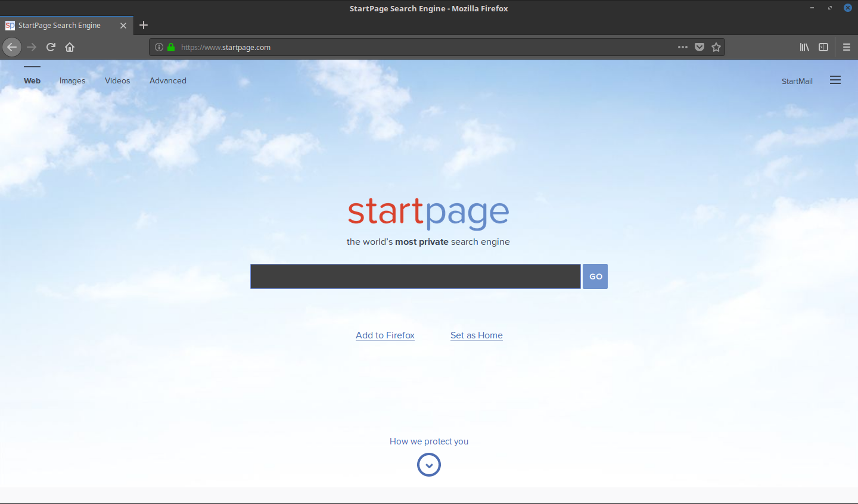Restore down the Firefox window

point(829,8)
